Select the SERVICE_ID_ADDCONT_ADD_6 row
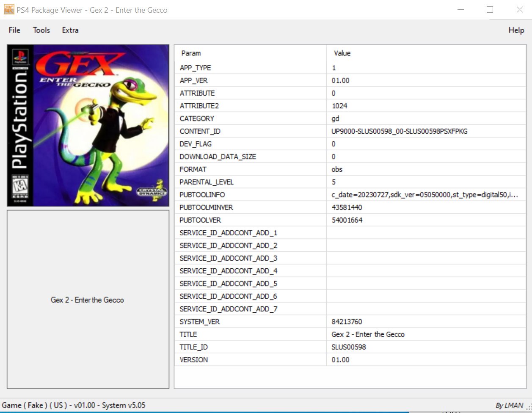This screenshot has width=532, height=413. click(x=350, y=296)
